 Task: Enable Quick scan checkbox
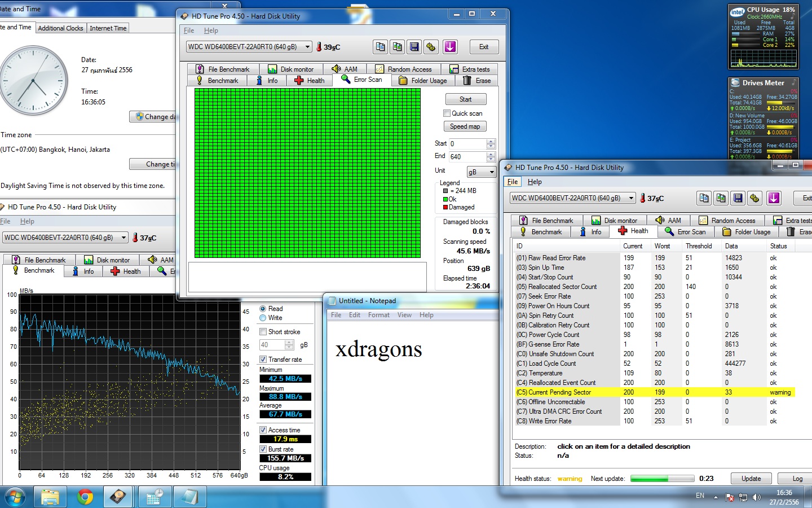(x=447, y=113)
